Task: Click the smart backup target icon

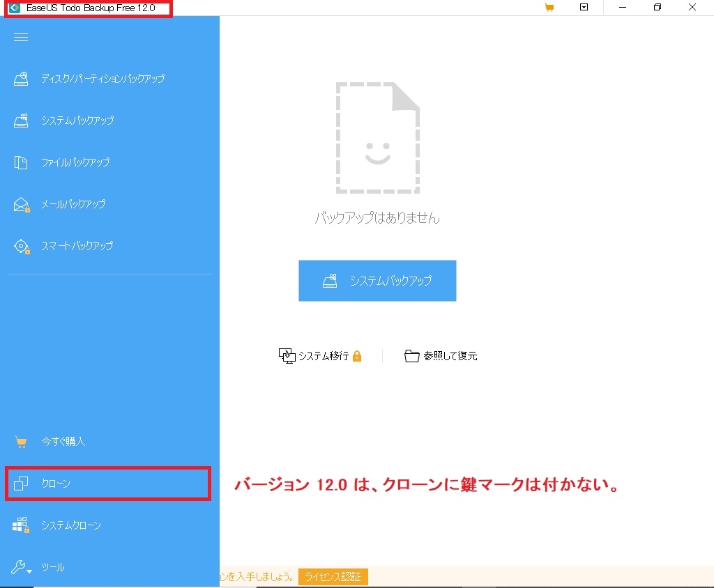Action: pyautogui.click(x=22, y=247)
